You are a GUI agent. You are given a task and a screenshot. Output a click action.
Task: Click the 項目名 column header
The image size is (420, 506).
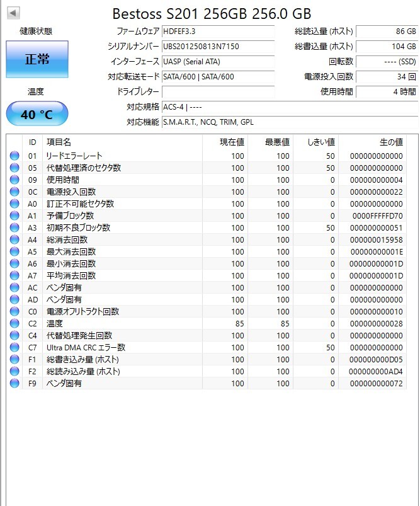coord(122,142)
